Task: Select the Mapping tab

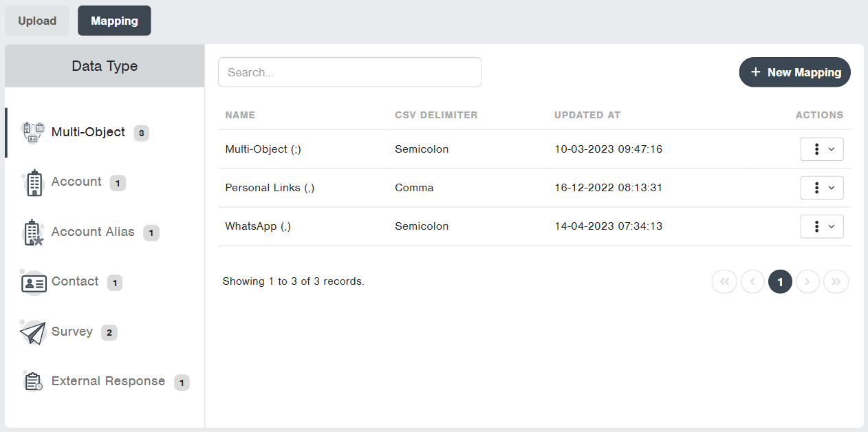Action: pos(114,21)
